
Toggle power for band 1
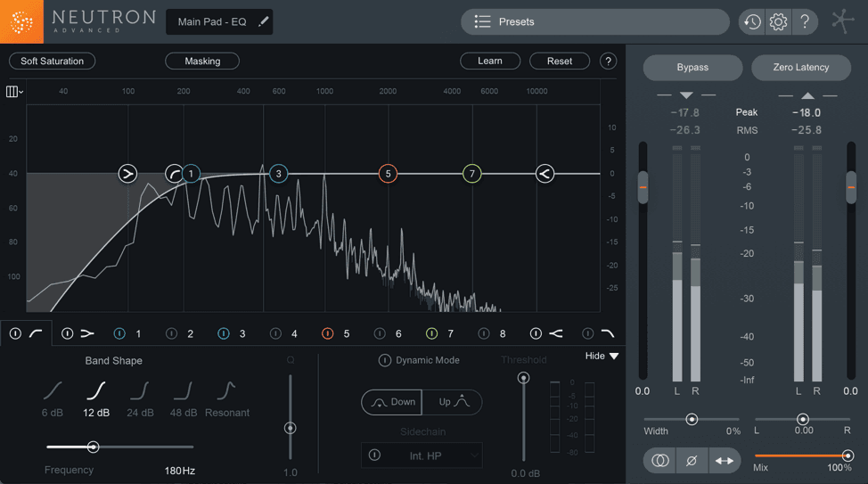[119, 333]
